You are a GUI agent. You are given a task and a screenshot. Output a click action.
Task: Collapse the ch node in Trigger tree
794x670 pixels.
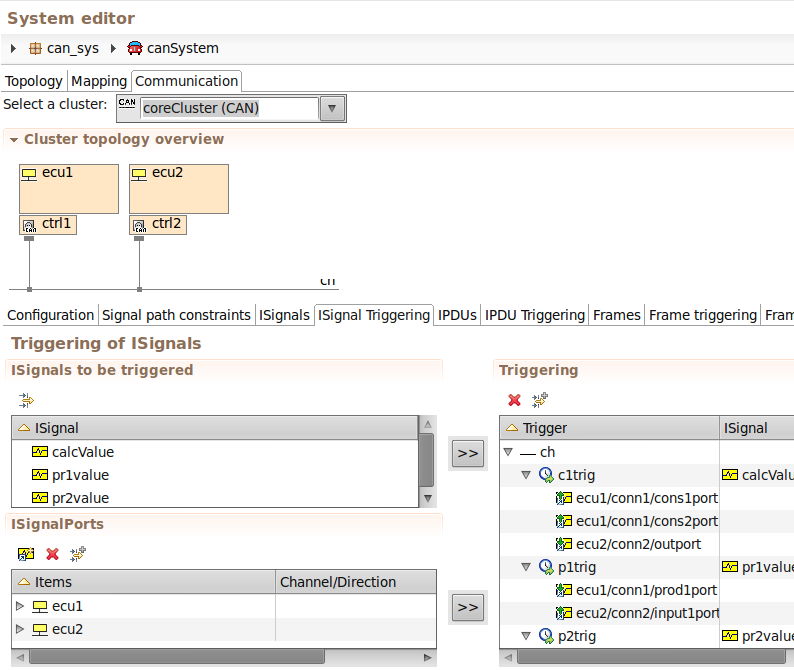tap(508, 452)
